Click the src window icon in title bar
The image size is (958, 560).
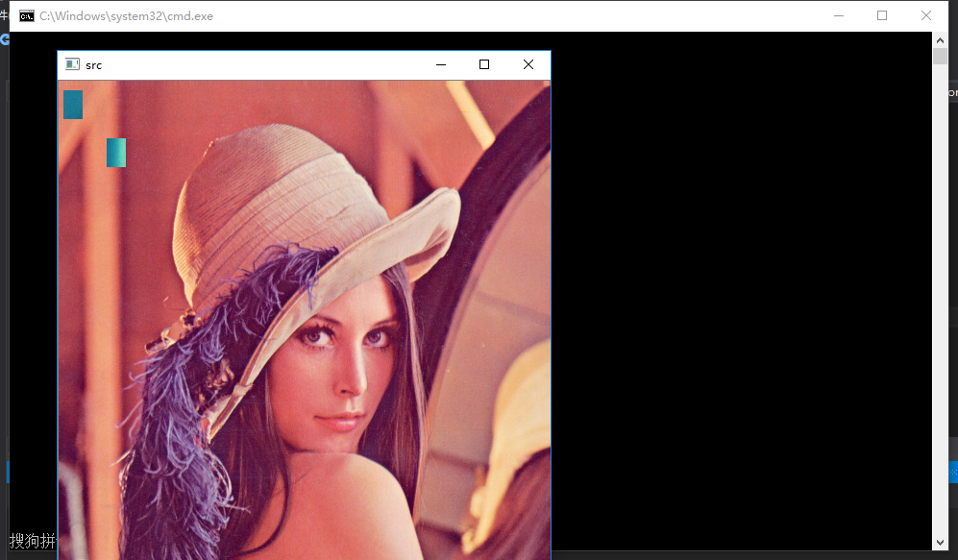click(x=73, y=64)
